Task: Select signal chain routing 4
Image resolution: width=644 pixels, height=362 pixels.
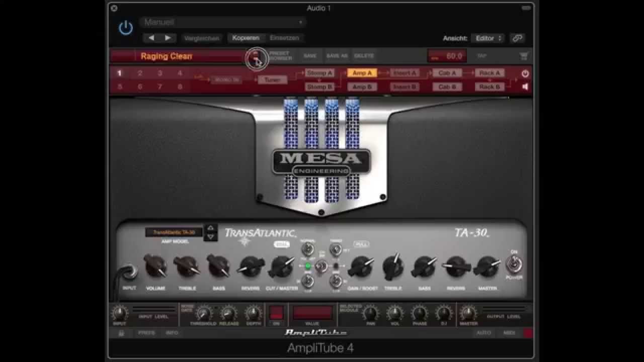Action: [180, 73]
